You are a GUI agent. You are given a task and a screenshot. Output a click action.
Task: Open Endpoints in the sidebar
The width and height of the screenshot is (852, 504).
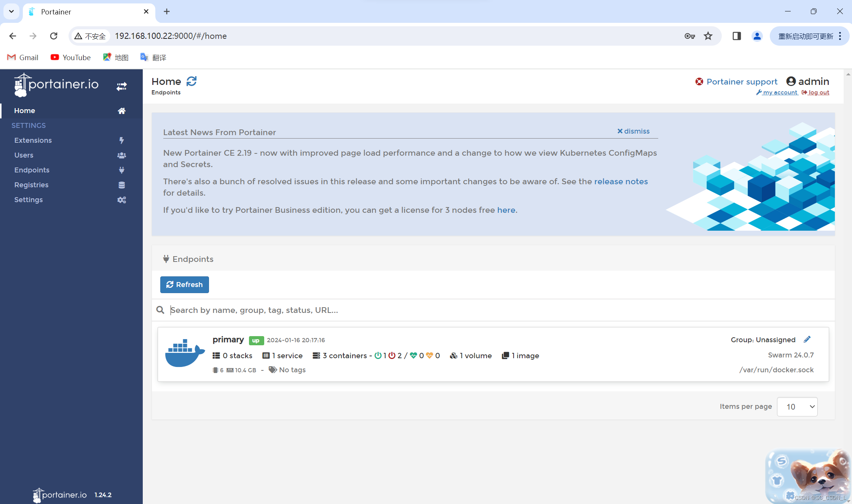[x=71, y=170]
